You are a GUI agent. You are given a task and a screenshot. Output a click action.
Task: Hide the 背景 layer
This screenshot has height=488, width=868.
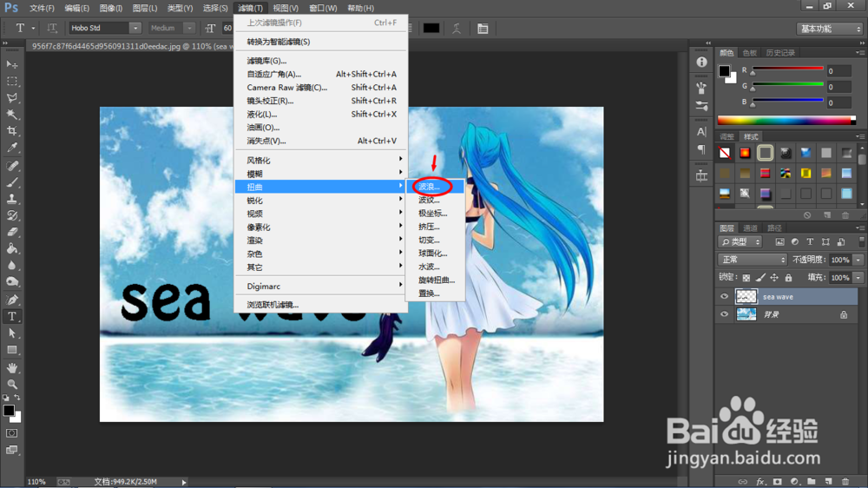(724, 314)
